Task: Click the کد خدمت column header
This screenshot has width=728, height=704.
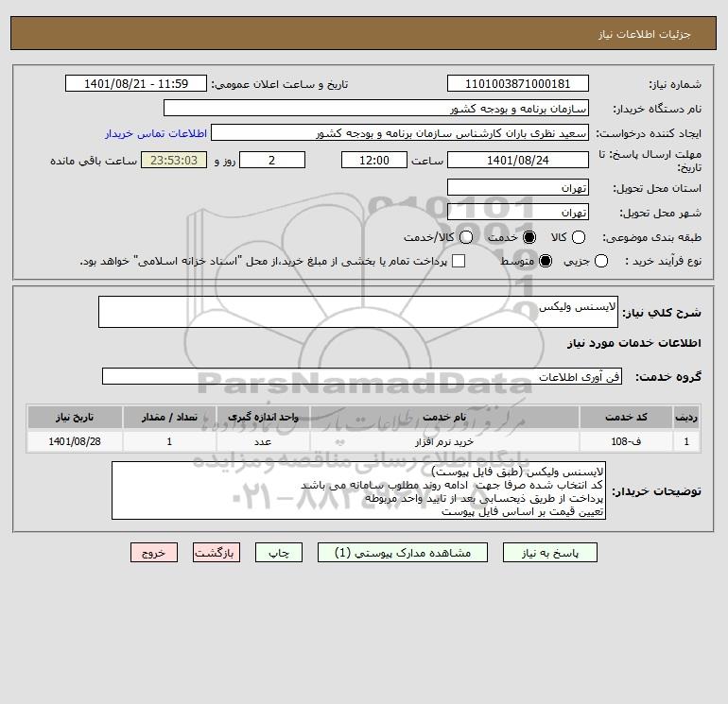Action: [626, 417]
